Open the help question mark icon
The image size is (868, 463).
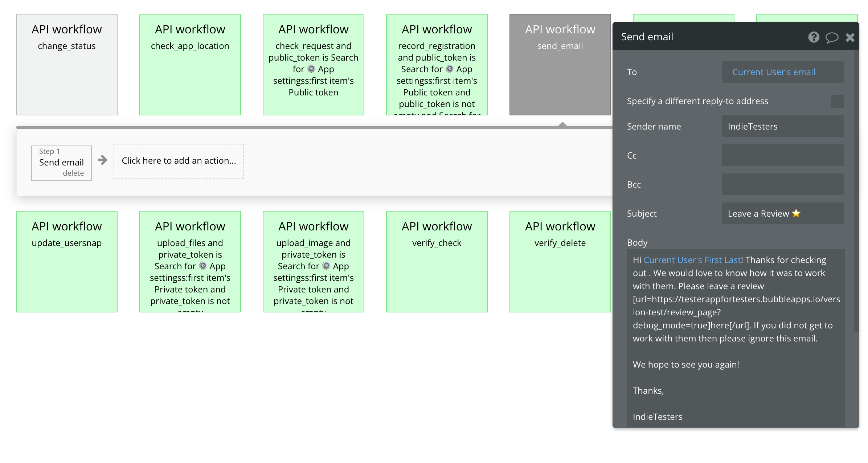[814, 37]
